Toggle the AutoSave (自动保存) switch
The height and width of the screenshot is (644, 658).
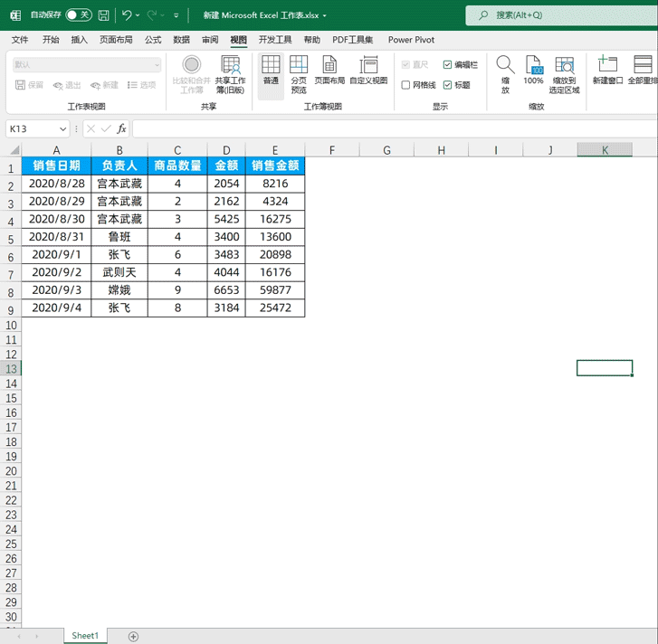click(79, 15)
